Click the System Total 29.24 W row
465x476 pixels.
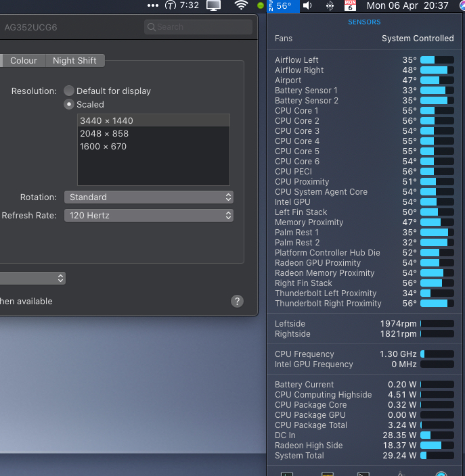tap(364, 456)
